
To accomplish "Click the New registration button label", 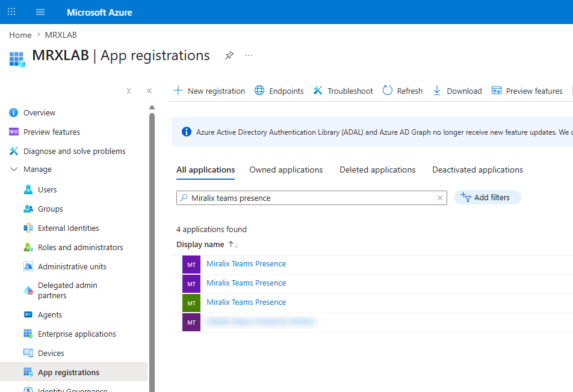I will (216, 91).
